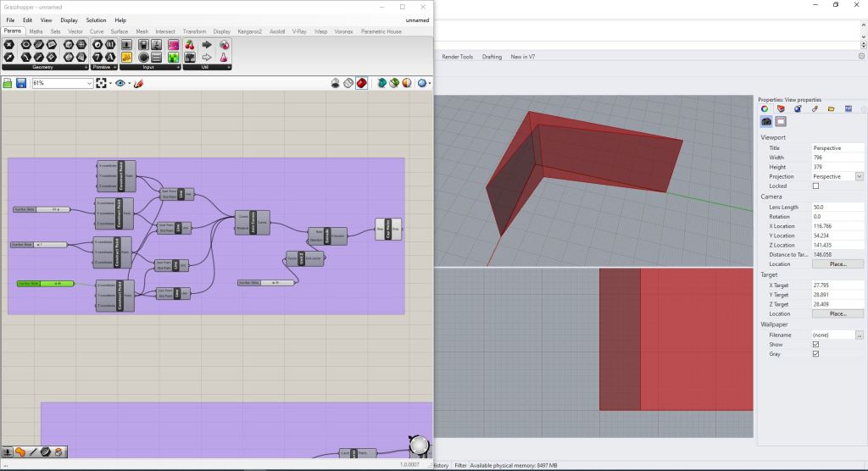
Task: Click the green creeper icon in Input panel
Action: click(173, 58)
